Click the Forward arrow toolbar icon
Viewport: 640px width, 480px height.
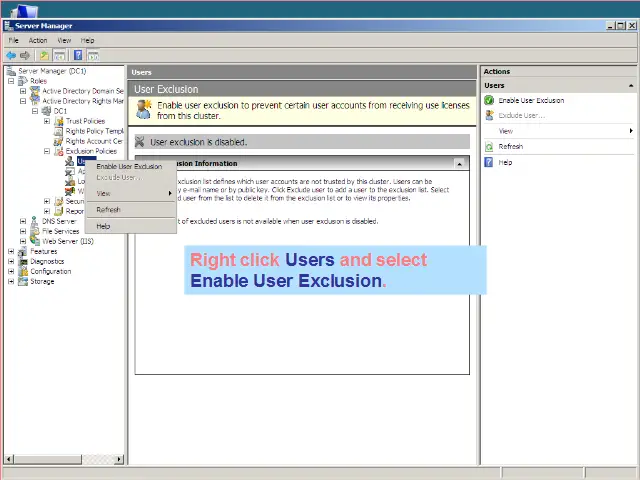coord(25,55)
